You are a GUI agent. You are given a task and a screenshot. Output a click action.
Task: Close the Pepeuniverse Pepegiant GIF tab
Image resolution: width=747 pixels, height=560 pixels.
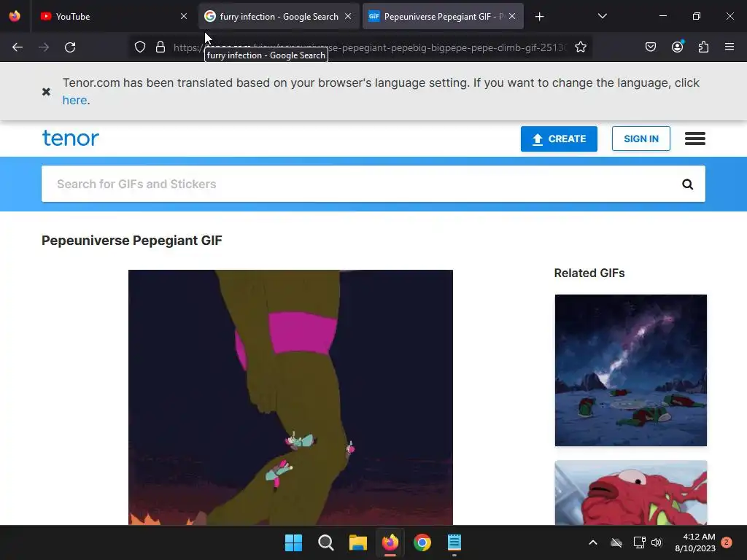(x=512, y=16)
